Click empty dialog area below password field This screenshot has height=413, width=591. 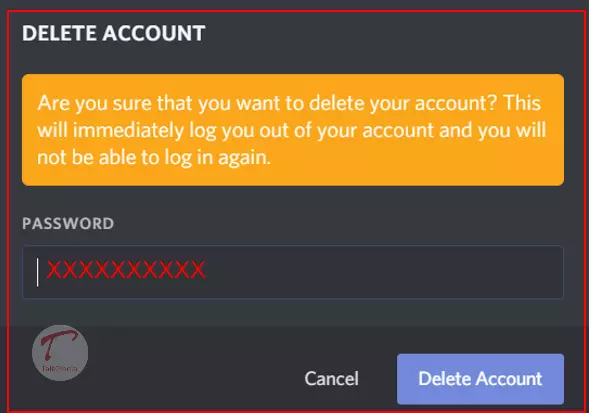click(x=293, y=312)
